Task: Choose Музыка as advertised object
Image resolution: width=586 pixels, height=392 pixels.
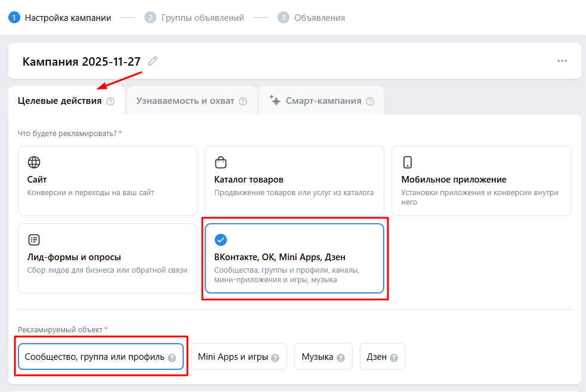Action: 317,357
